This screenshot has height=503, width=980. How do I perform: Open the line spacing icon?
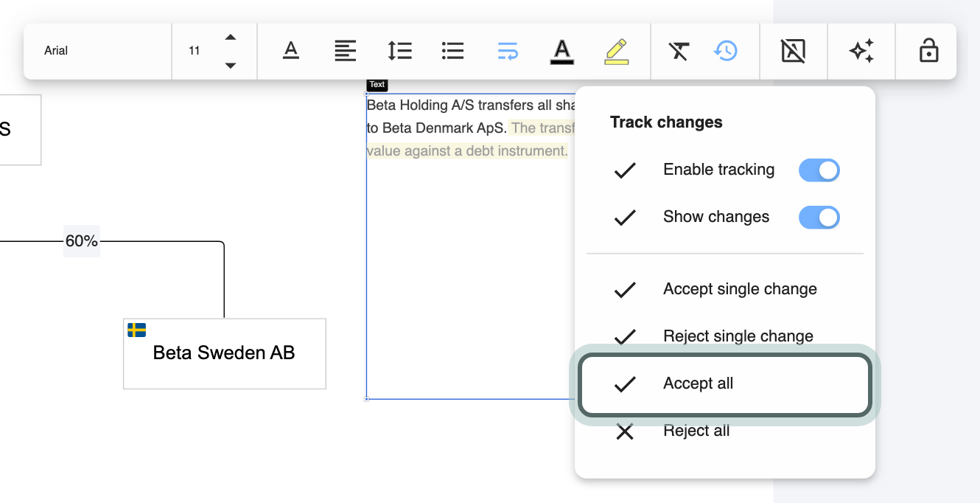399,51
